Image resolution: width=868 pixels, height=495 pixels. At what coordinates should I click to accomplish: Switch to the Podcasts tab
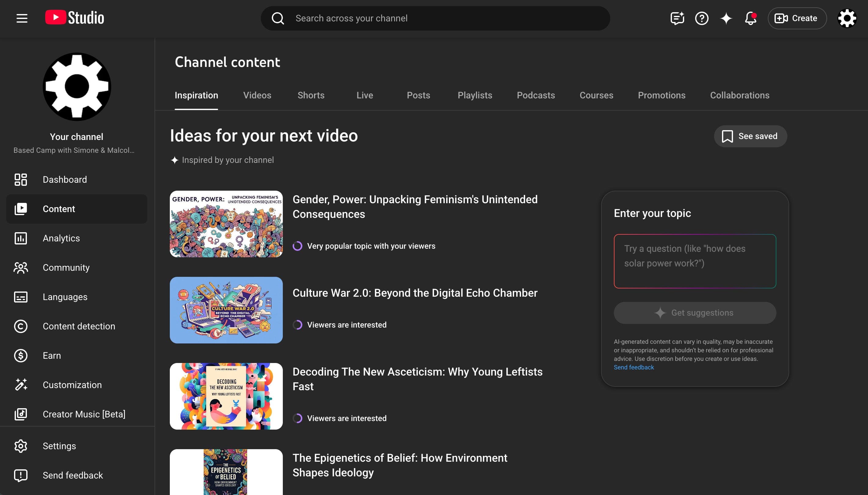point(536,95)
